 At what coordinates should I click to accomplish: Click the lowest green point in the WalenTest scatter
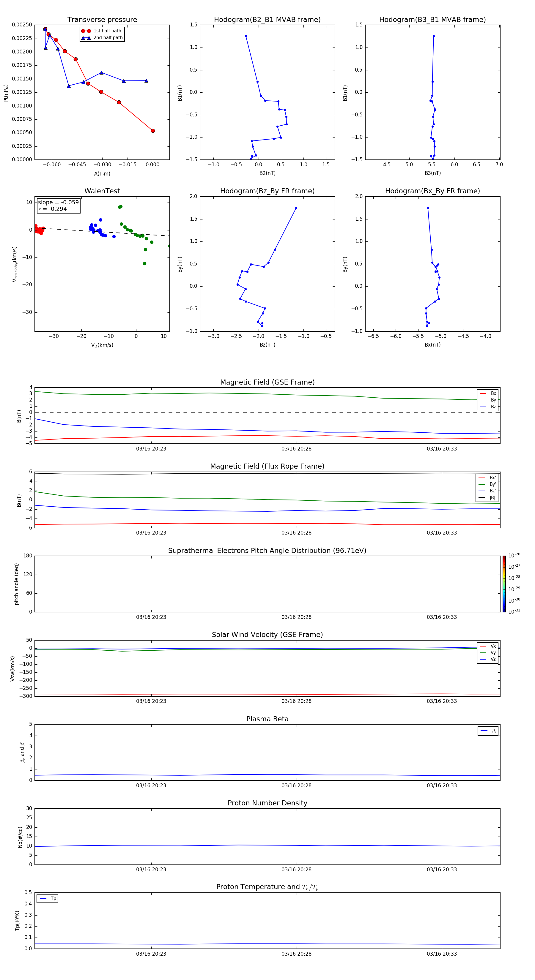[x=144, y=264]
